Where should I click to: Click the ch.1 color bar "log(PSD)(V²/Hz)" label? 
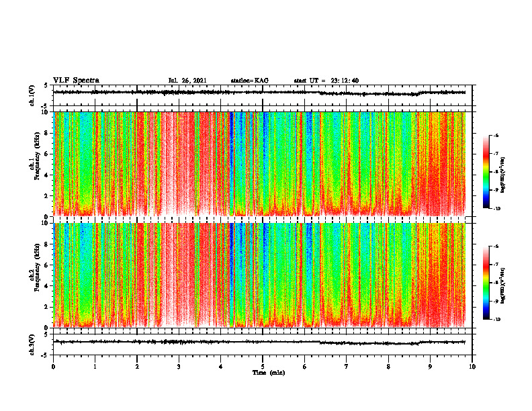pos(503,175)
